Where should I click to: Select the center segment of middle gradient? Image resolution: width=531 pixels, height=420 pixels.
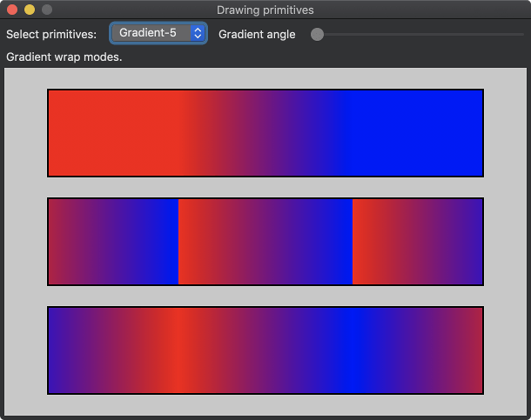click(265, 241)
